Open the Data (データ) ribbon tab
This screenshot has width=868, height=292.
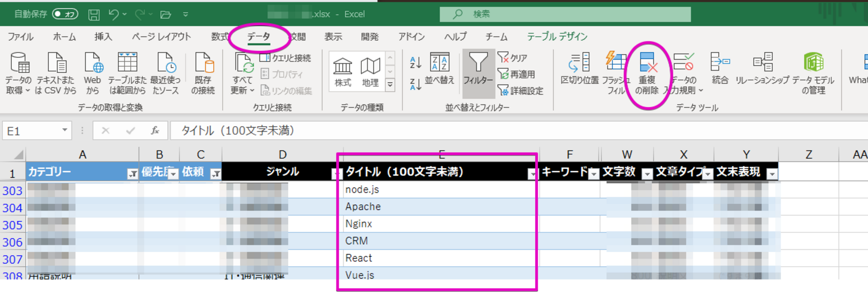tap(259, 37)
